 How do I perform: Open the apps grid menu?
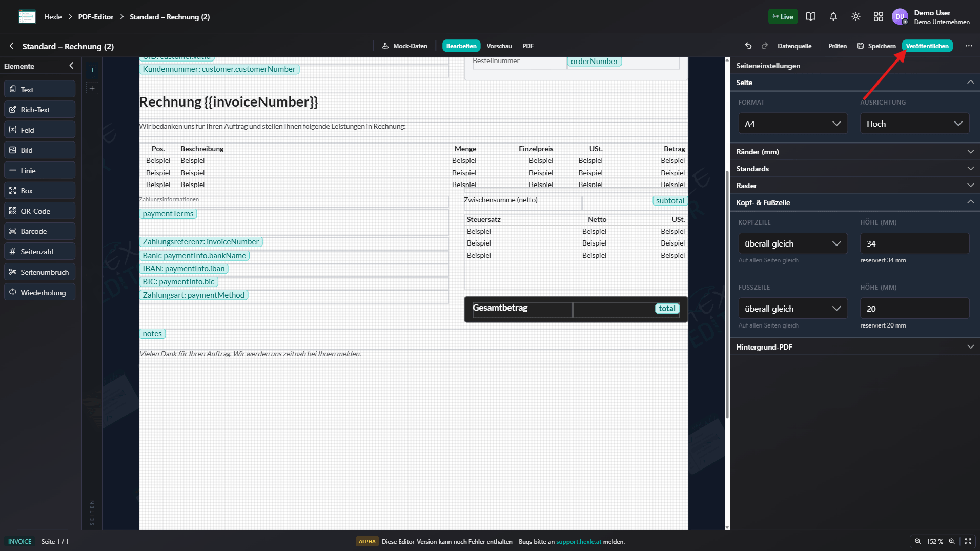coord(879,17)
